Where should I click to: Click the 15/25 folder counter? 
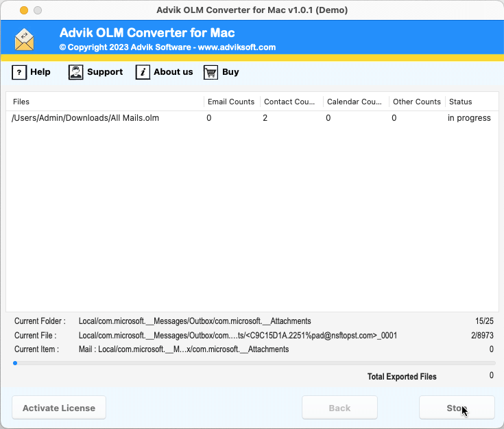(x=484, y=321)
